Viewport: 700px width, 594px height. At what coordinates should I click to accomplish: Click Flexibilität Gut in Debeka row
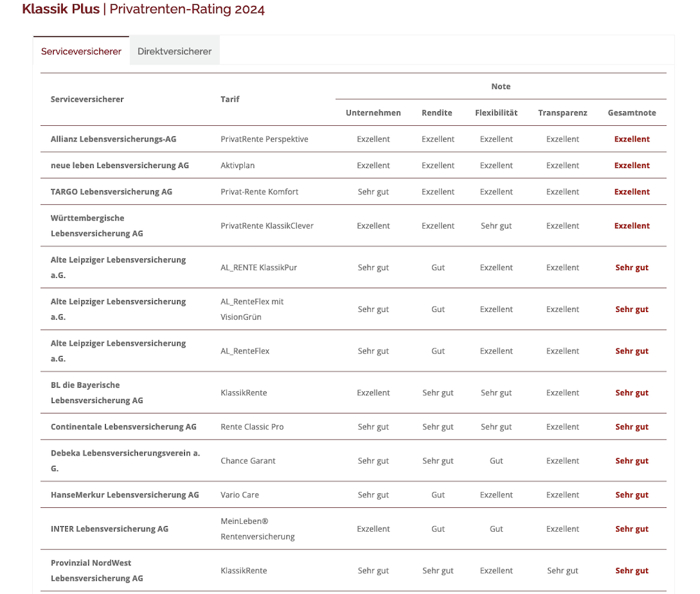(496, 460)
